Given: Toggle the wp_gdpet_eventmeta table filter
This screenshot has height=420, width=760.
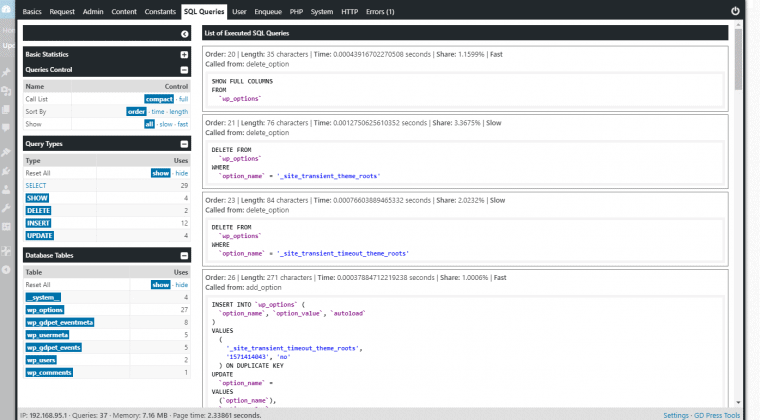Looking at the screenshot, I should click(60, 323).
